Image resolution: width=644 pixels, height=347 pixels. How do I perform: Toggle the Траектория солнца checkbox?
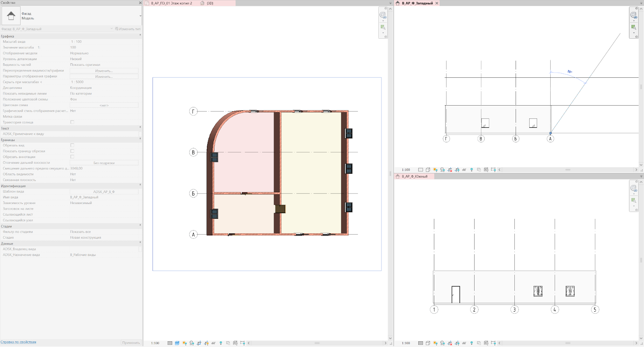coord(72,122)
